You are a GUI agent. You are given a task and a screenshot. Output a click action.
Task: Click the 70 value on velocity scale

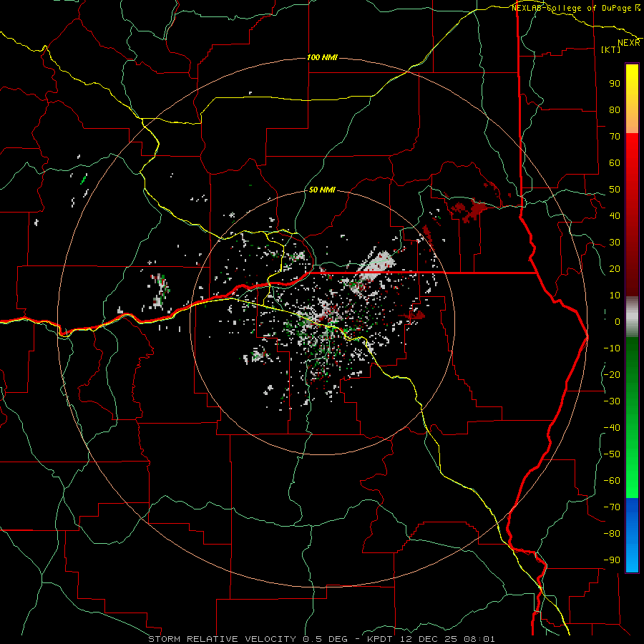[x=615, y=137]
